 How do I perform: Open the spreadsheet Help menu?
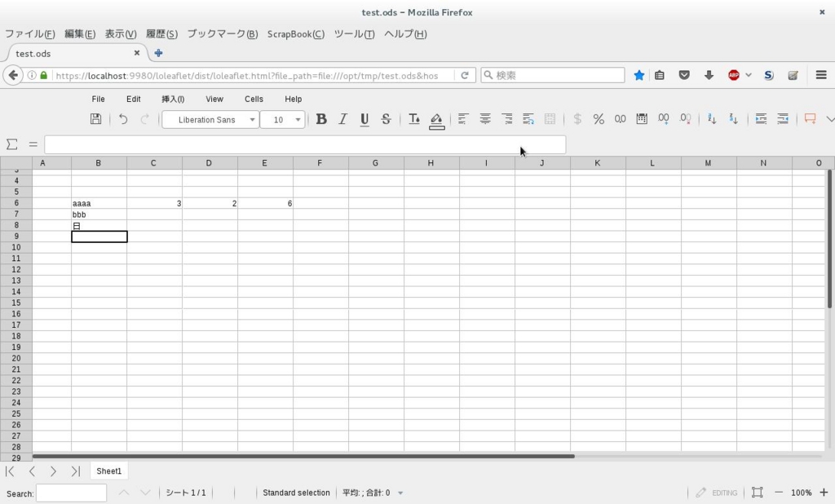click(293, 99)
